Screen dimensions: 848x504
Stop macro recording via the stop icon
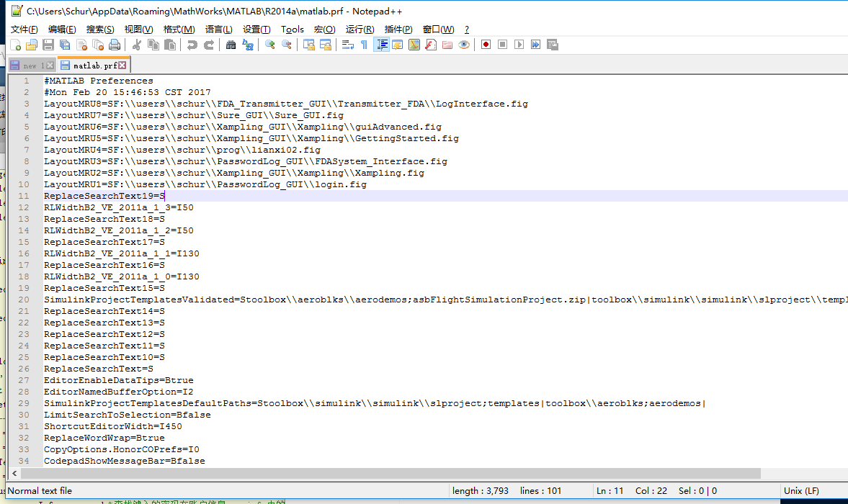(x=502, y=44)
